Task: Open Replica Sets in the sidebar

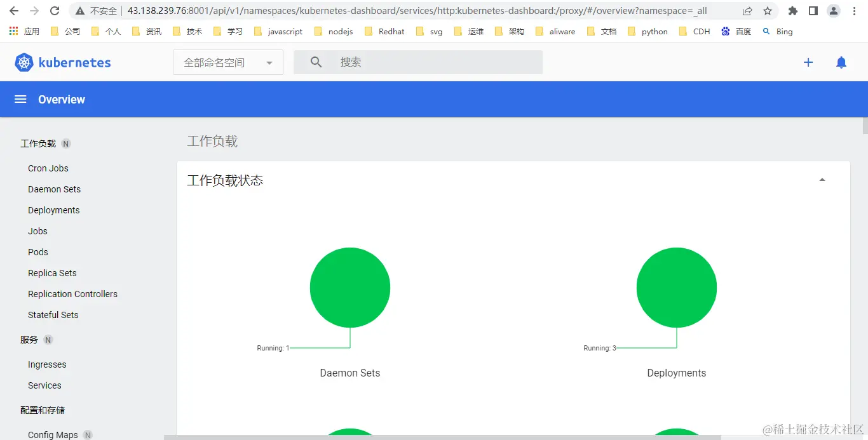Action: coord(52,273)
